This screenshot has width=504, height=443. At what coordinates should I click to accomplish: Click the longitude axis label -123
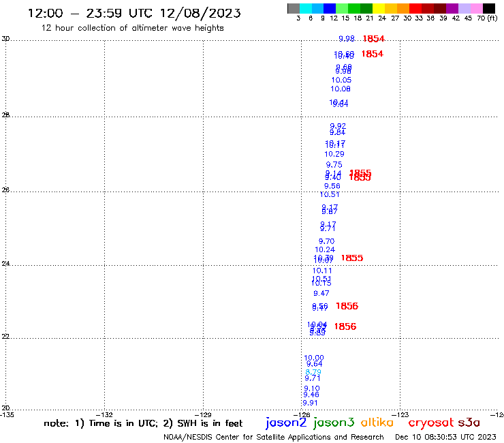pyautogui.click(x=400, y=415)
